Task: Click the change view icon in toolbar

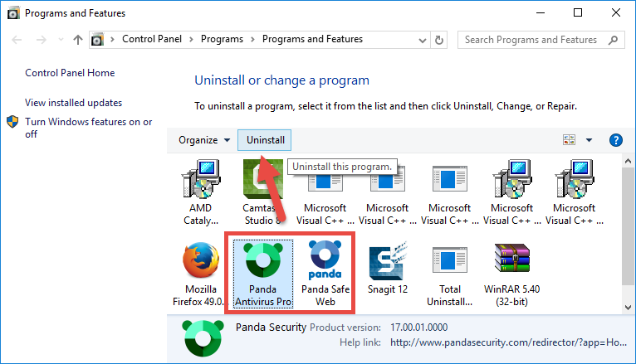Action: click(x=569, y=140)
